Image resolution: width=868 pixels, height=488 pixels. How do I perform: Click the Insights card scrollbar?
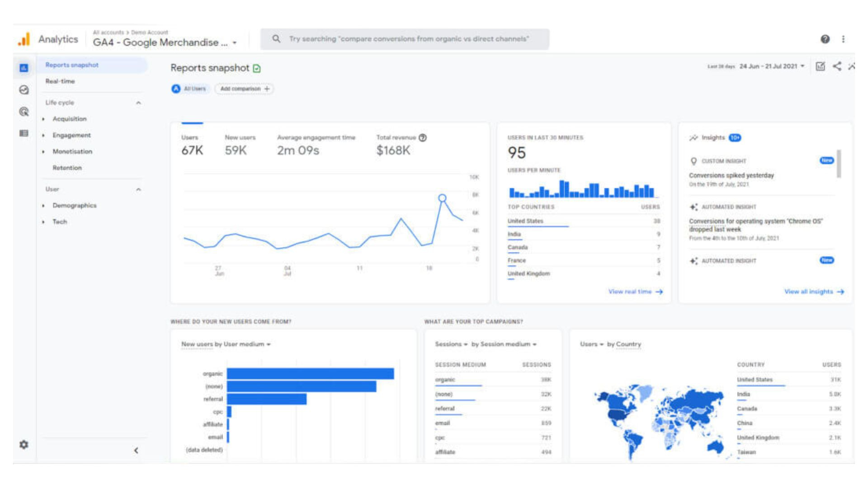point(839,164)
